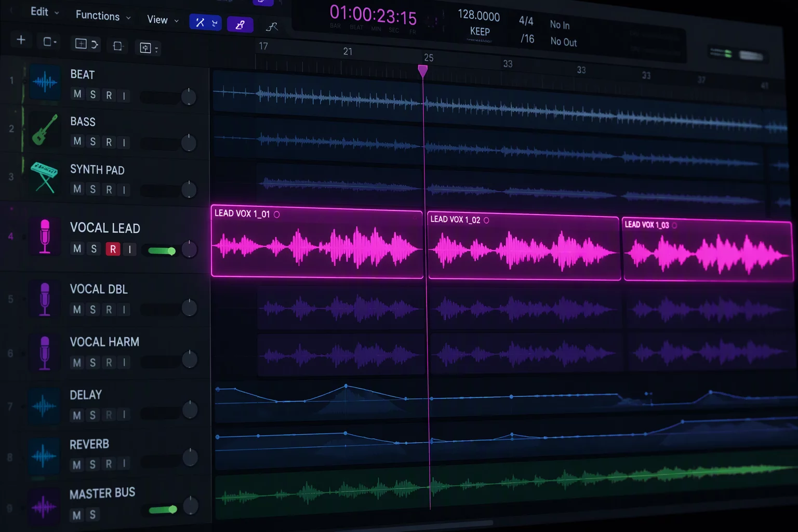The width and height of the screenshot is (798, 532).
Task: Click the blue scissors tool button
Action: pos(200,22)
